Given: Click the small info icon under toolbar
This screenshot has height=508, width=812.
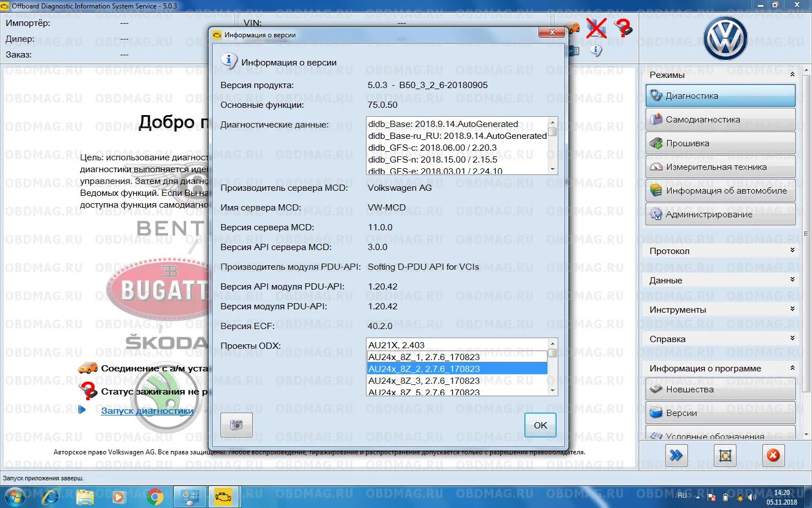Looking at the screenshot, I should 596,51.
